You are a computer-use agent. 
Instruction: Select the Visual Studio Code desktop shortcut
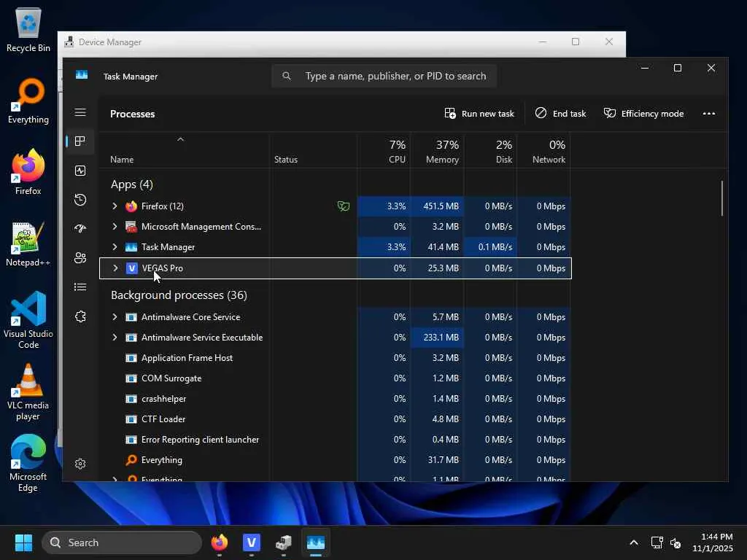pos(28,321)
